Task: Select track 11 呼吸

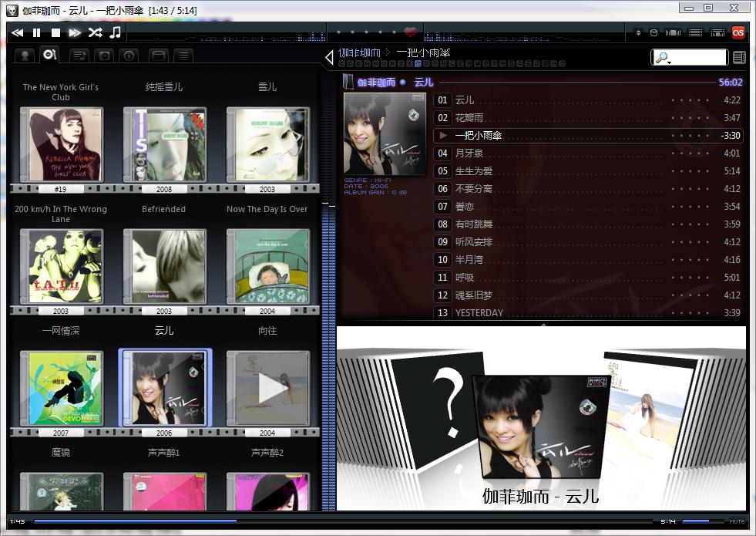Action: [587, 278]
